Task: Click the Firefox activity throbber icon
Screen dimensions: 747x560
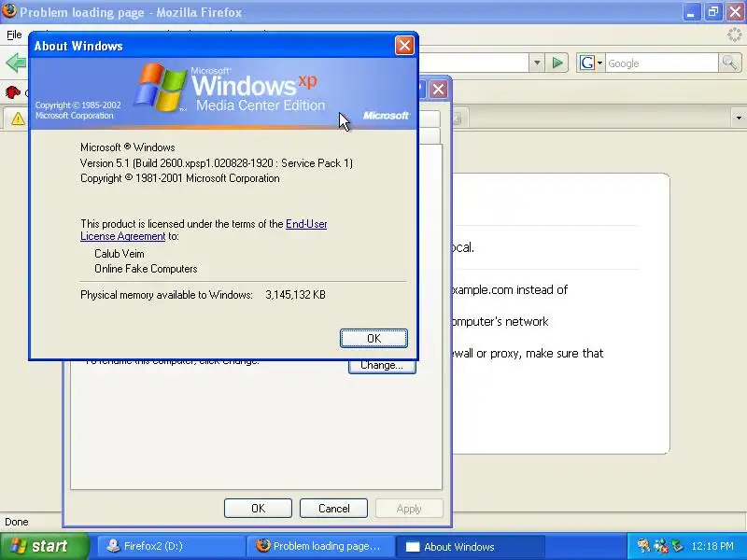Action: [x=734, y=35]
